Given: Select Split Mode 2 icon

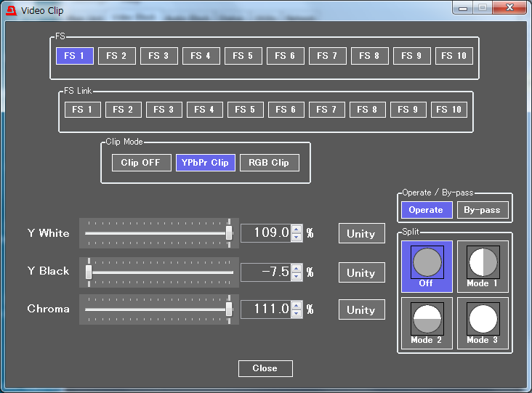Looking at the screenshot, I should point(426,319).
